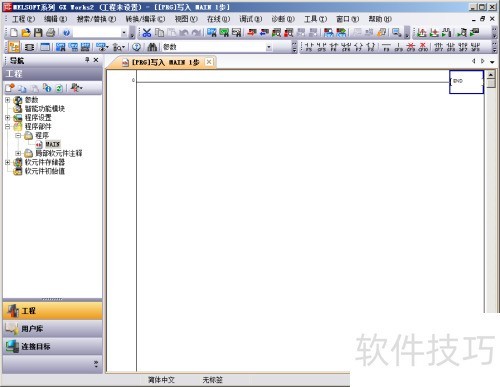This screenshot has width=500, height=387.
Task: Click the blue help question mark icon
Action: (x=66, y=33)
